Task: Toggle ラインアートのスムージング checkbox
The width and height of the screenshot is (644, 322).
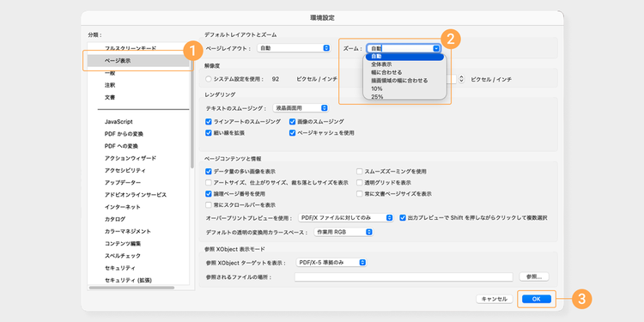Action: pos(209,122)
